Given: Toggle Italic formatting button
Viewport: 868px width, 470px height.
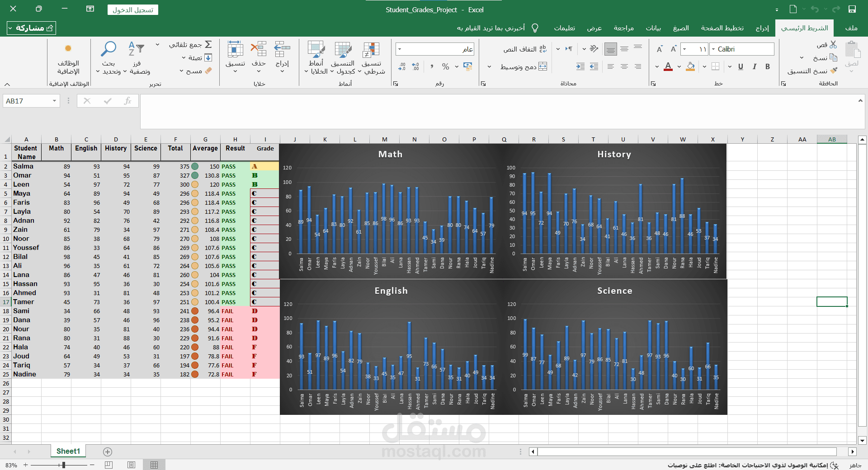Looking at the screenshot, I should coord(754,67).
